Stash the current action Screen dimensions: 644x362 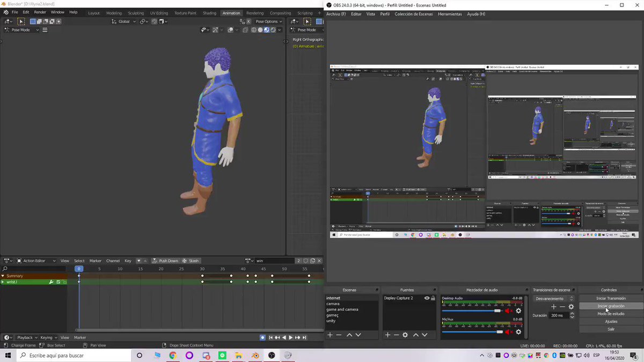191,261
